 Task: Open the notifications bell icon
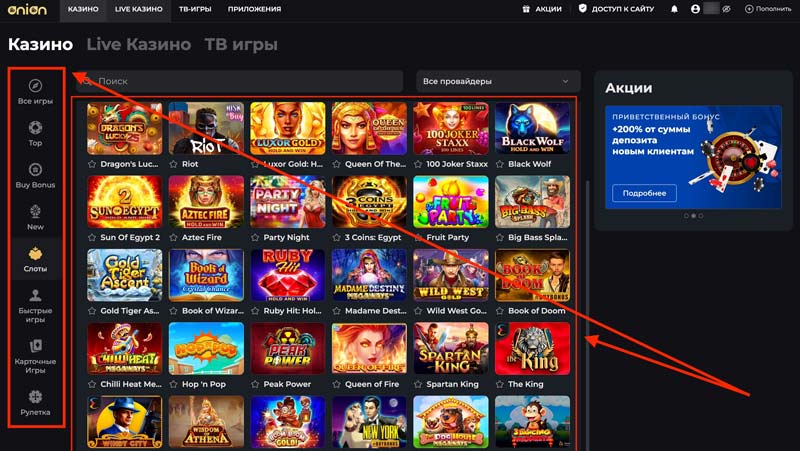[x=674, y=9]
